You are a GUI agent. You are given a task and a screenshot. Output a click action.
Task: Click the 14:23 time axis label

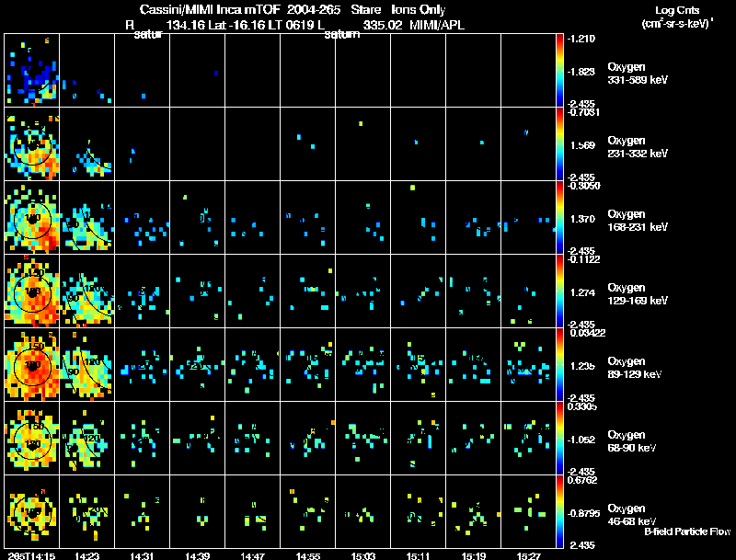coord(86,556)
